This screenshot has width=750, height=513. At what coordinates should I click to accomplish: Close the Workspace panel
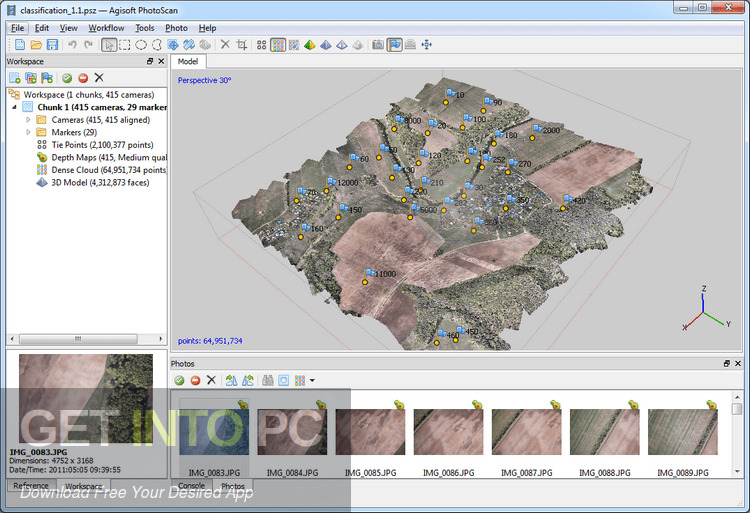161,61
